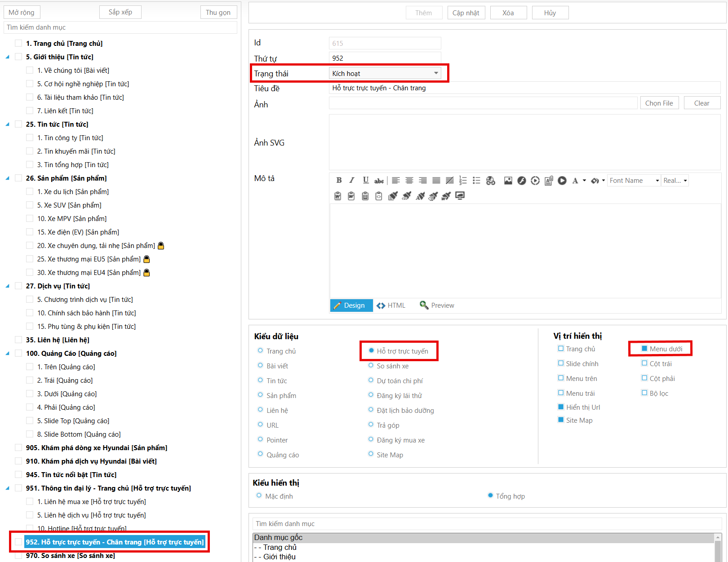728x562 pixels.
Task: Switch to the HTML editor tab
Action: tap(391, 305)
